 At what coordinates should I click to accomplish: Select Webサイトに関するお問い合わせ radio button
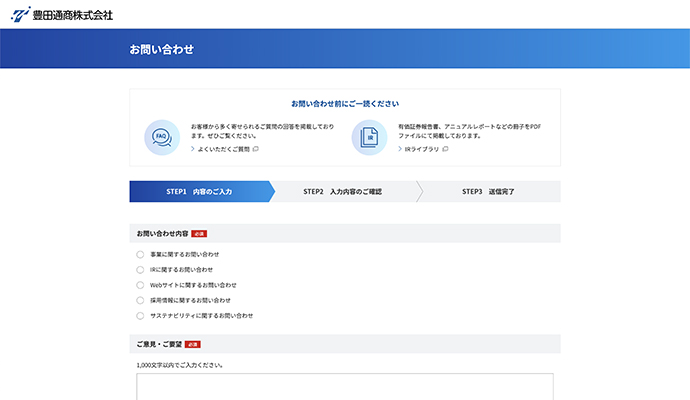[x=140, y=285]
